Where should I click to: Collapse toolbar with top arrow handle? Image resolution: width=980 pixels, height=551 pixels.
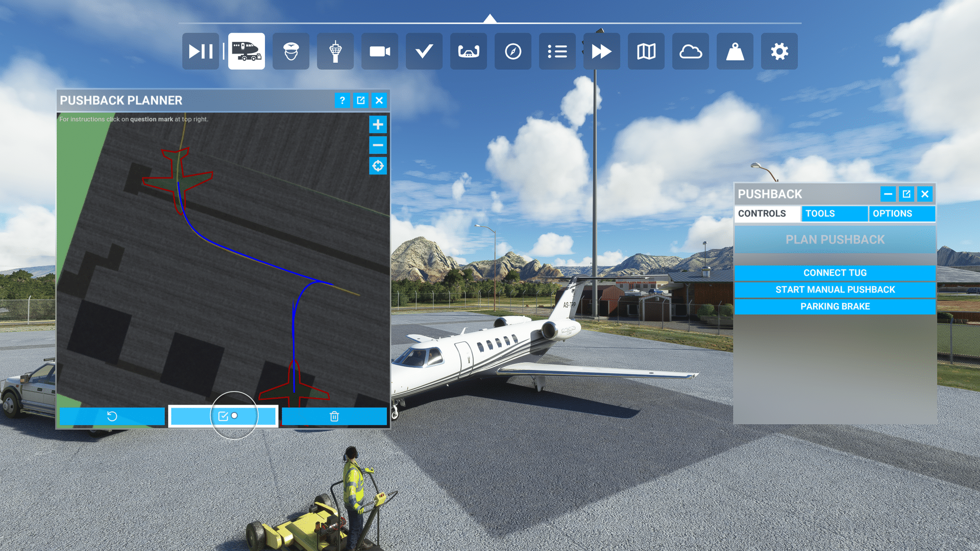490,19
